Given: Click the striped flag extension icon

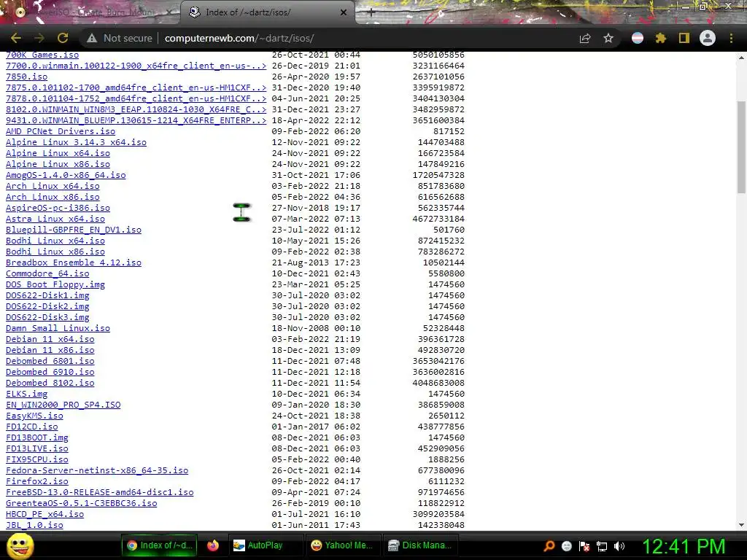Looking at the screenshot, I should coord(638,38).
